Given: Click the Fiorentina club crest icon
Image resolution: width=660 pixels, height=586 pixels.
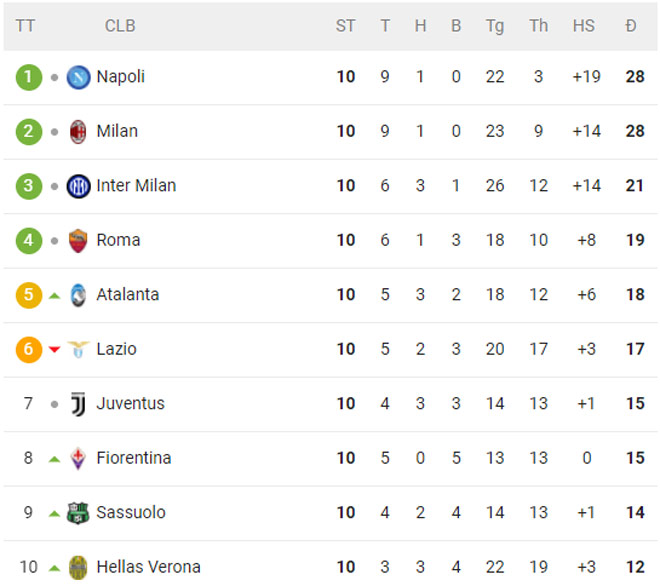Looking at the screenshot, I should (x=78, y=458).
